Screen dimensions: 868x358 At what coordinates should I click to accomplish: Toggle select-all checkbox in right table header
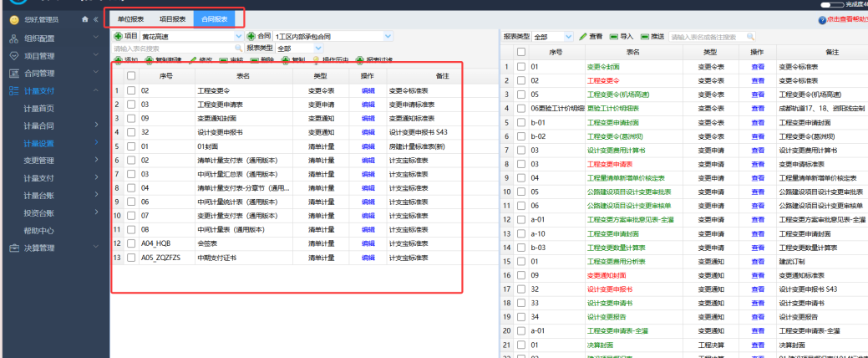coord(521,52)
